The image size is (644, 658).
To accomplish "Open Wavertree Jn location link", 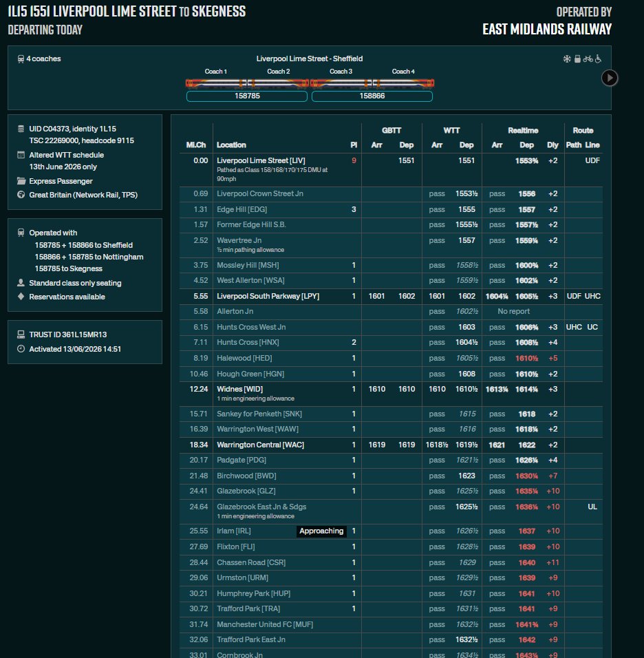I will (x=239, y=240).
